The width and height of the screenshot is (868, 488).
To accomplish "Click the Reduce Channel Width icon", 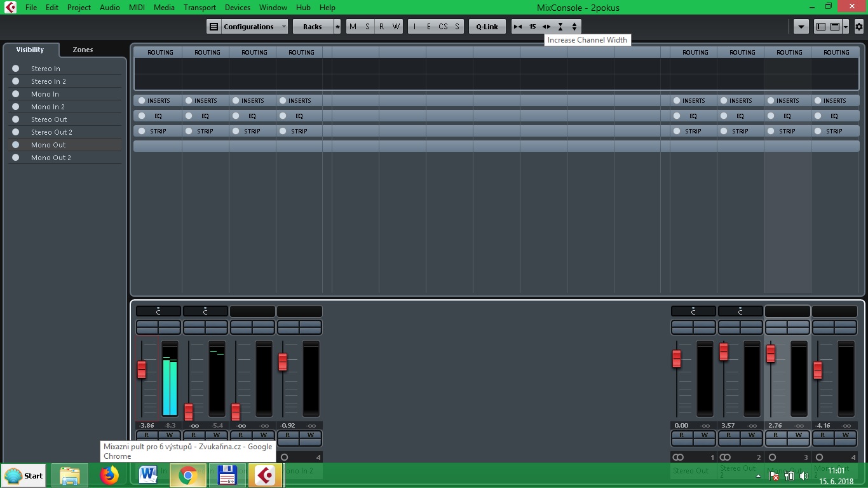I will tap(518, 27).
